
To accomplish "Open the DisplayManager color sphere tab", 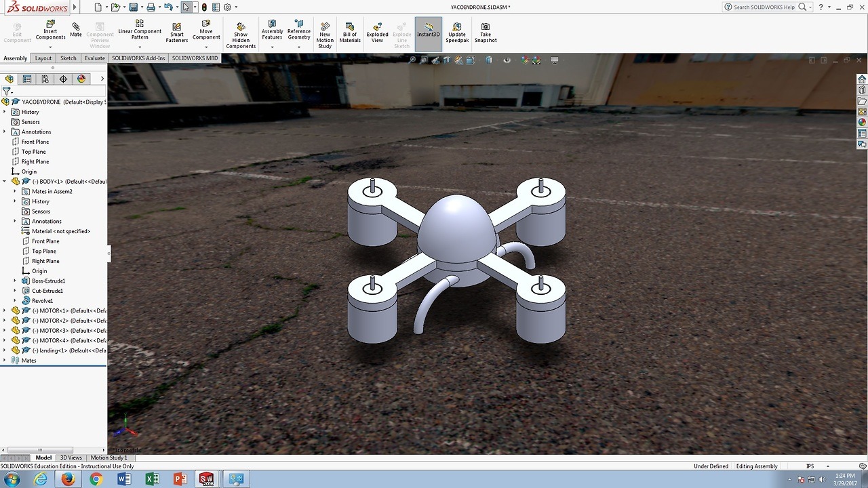I will pyautogui.click(x=81, y=79).
